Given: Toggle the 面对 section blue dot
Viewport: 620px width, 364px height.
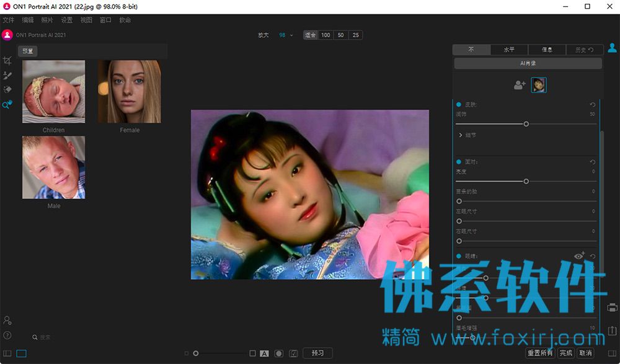Looking at the screenshot, I should pos(459,162).
